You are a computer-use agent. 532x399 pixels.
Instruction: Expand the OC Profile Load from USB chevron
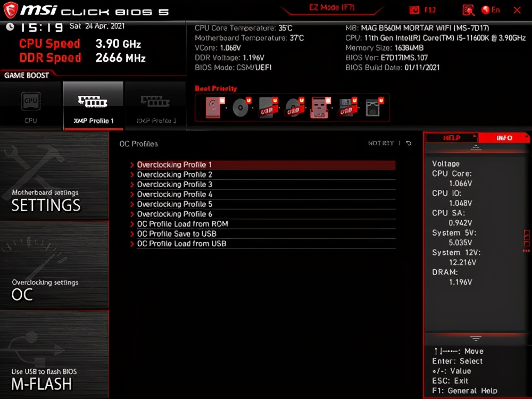point(132,244)
